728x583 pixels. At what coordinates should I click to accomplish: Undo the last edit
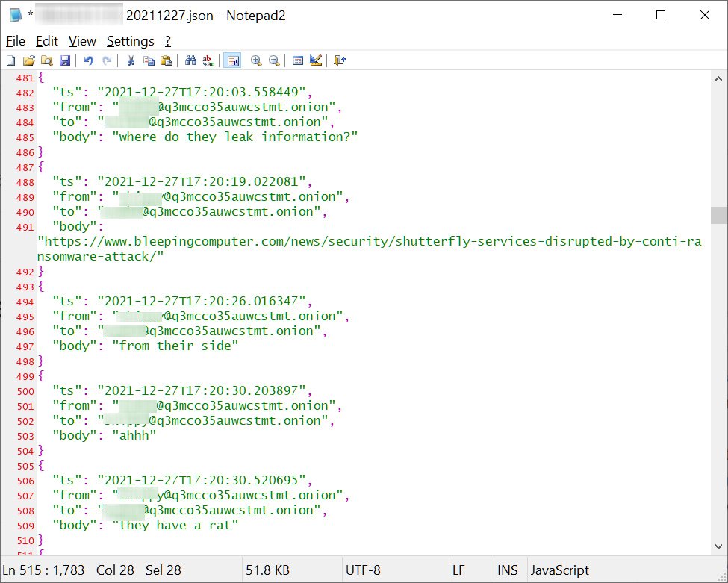pyautogui.click(x=88, y=60)
